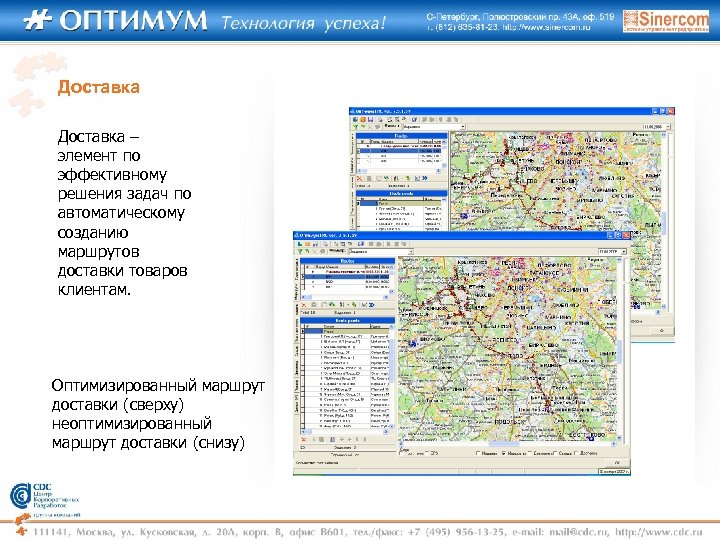This screenshot has height=540, width=720.
Task: Click routes panel blue header in front window
Action: [x=348, y=261]
